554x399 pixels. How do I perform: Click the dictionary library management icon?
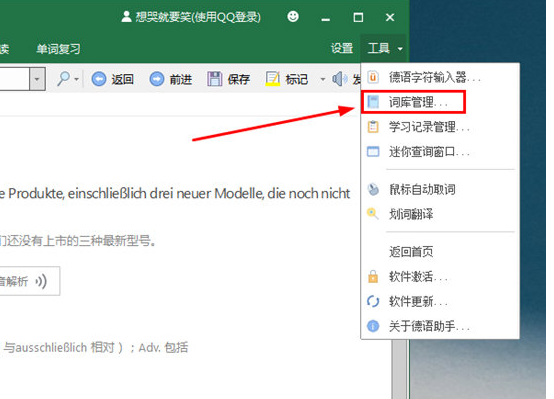click(x=373, y=102)
